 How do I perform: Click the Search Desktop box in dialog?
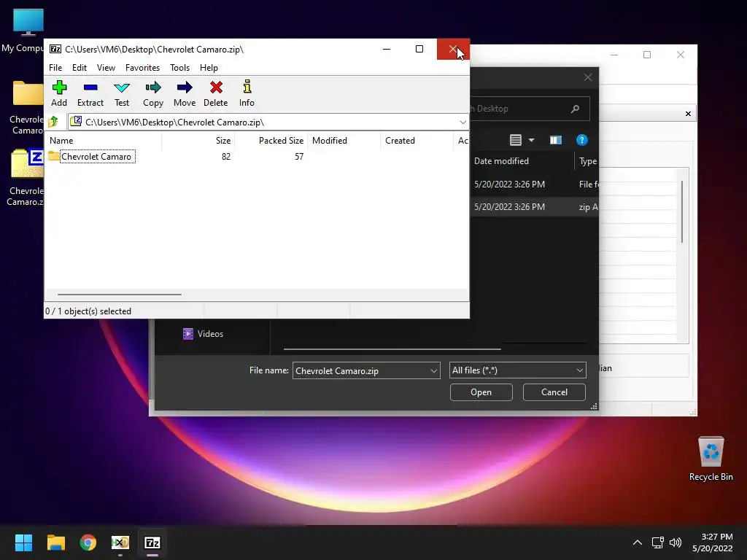point(529,109)
